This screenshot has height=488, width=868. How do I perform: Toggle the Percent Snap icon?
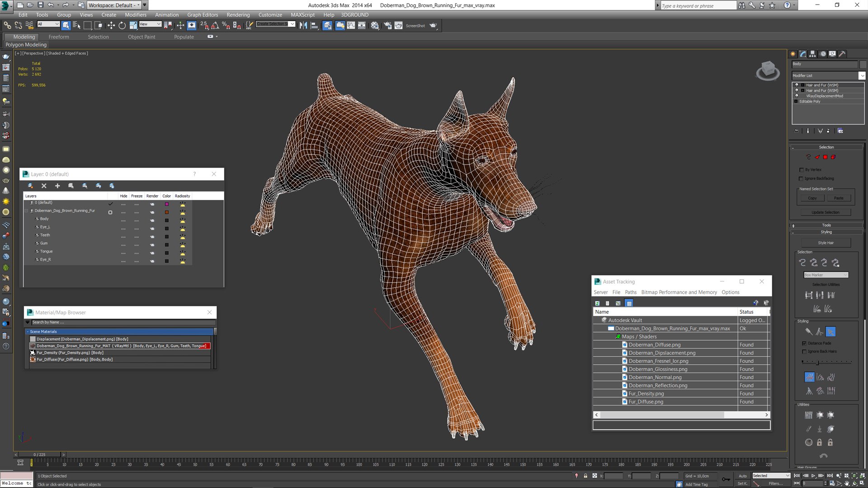226,25
